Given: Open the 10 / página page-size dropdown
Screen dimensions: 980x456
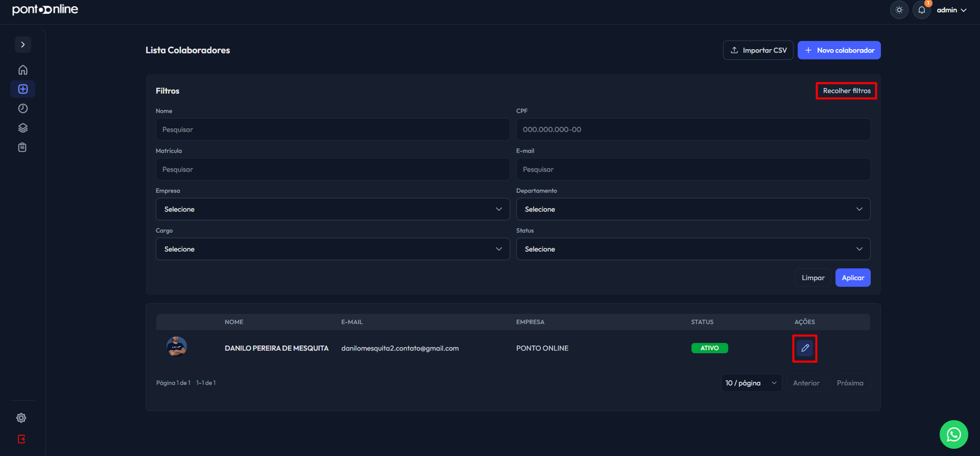Looking at the screenshot, I should tap(751, 383).
